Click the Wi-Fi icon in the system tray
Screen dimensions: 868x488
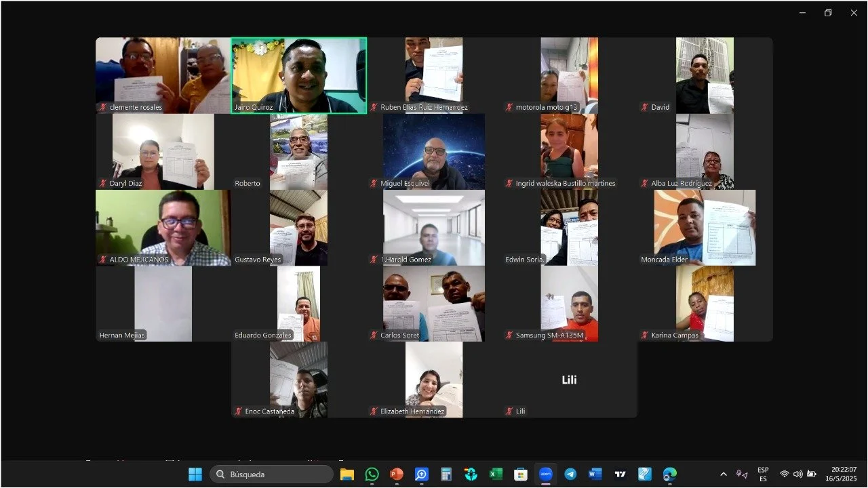[x=785, y=474]
